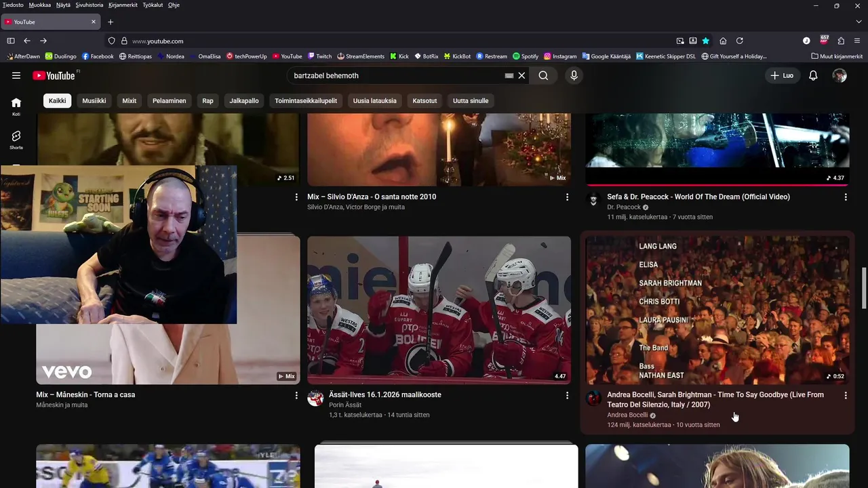Open Dr. Peacock channel avatar
The width and height of the screenshot is (868, 488).
pos(593,200)
